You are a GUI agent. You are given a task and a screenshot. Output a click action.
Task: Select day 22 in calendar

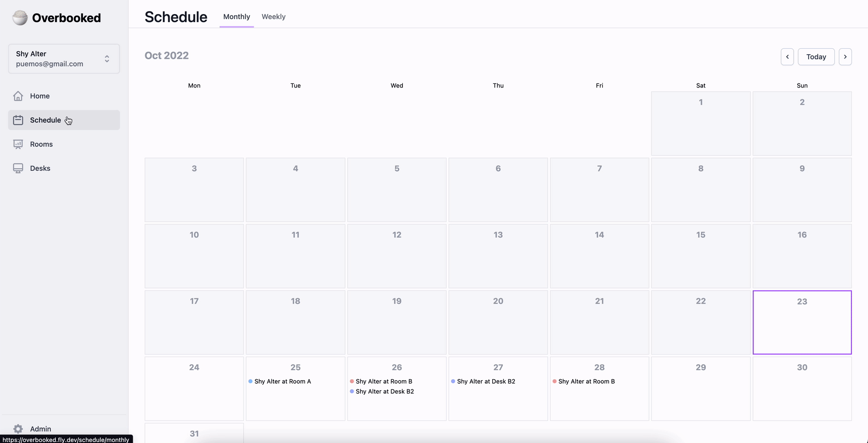click(x=701, y=322)
